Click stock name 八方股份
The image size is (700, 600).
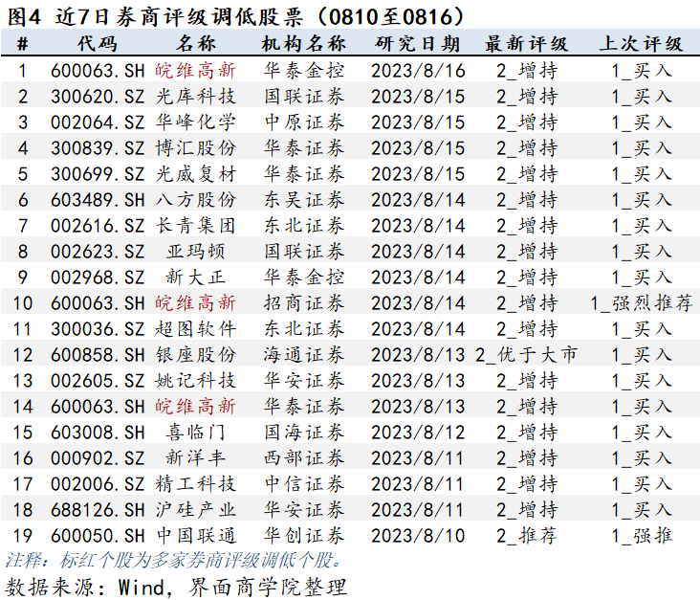(x=195, y=200)
